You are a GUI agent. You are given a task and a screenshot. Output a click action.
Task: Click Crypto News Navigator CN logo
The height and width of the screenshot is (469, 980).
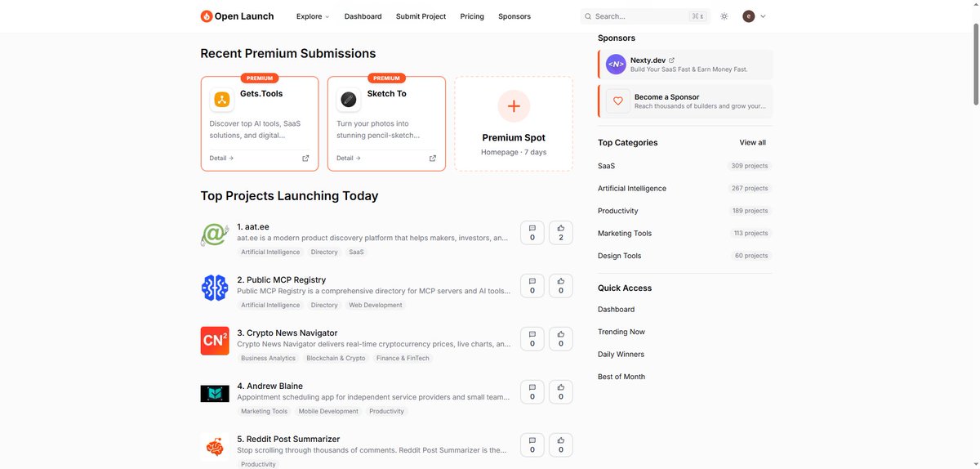pyautogui.click(x=215, y=341)
